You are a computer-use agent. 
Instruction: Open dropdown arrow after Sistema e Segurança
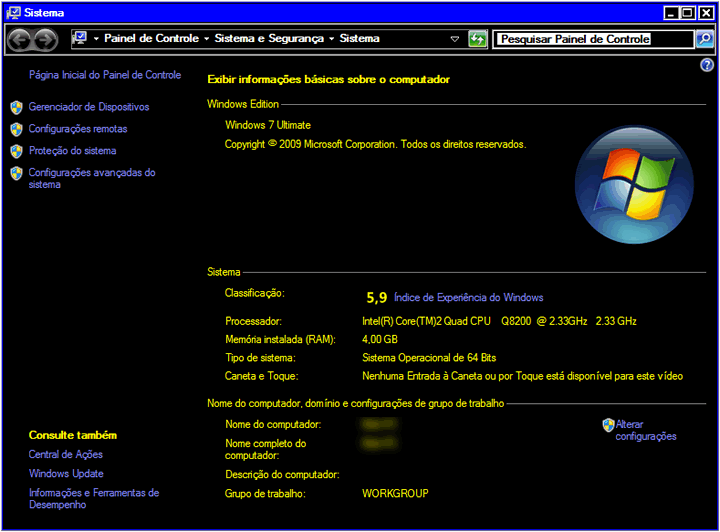332,39
